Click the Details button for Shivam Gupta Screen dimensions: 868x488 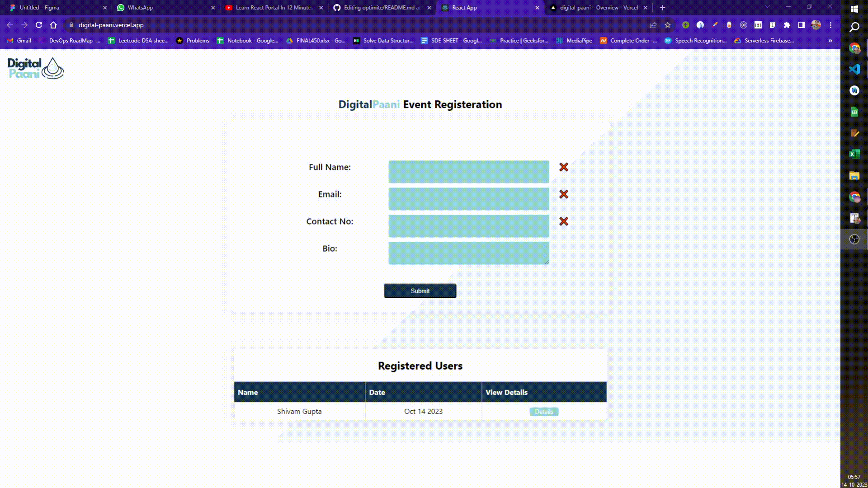click(544, 412)
